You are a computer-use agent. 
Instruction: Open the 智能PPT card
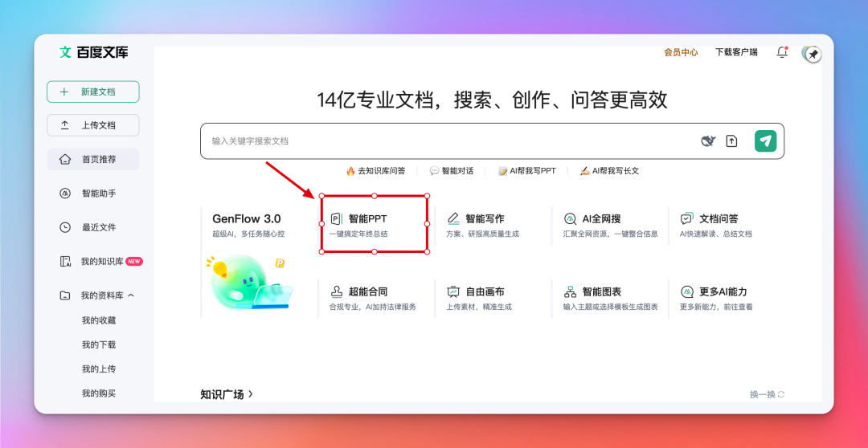click(x=375, y=225)
